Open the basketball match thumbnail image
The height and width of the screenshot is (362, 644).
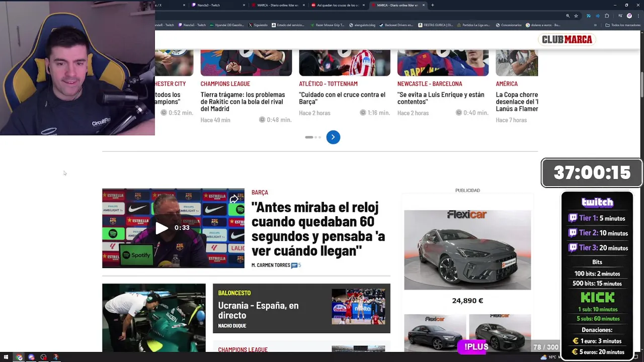358,306
